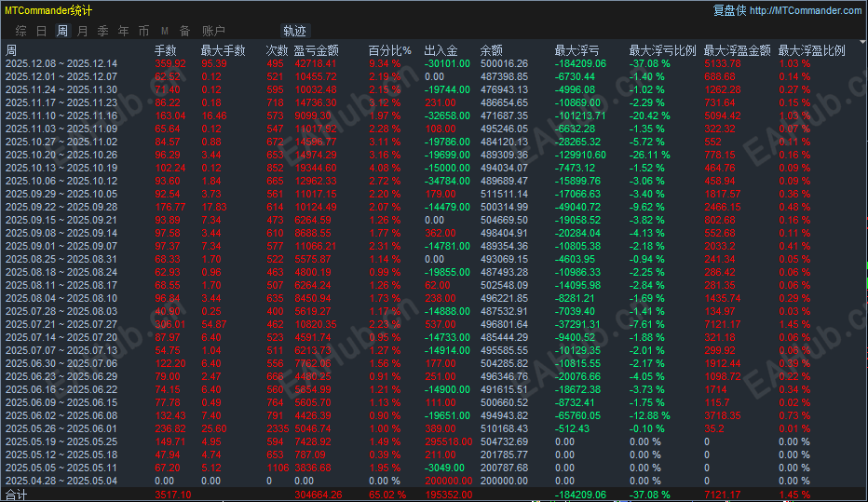Open the http://MTCommander.com link
The width and height of the screenshot is (868, 502).
pos(806,10)
